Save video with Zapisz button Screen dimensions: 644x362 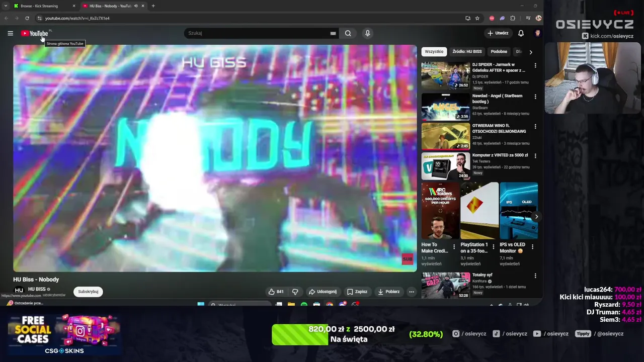point(357,292)
